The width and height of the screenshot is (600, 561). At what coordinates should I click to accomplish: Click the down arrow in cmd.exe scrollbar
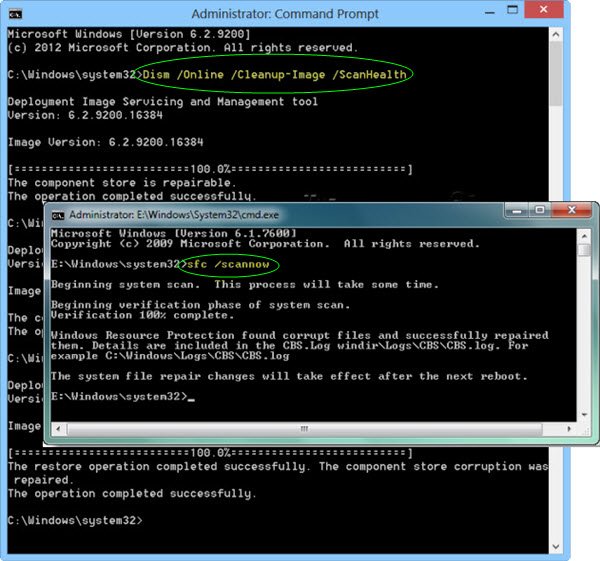click(584, 414)
